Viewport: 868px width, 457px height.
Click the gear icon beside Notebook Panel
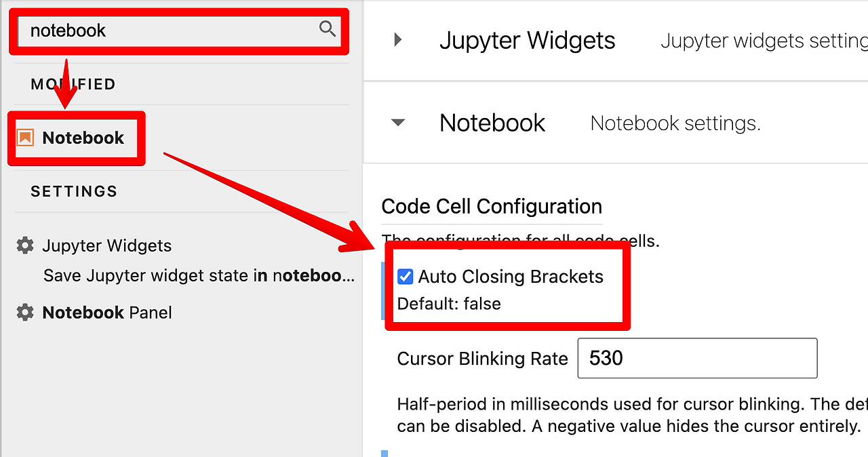click(25, 313)
